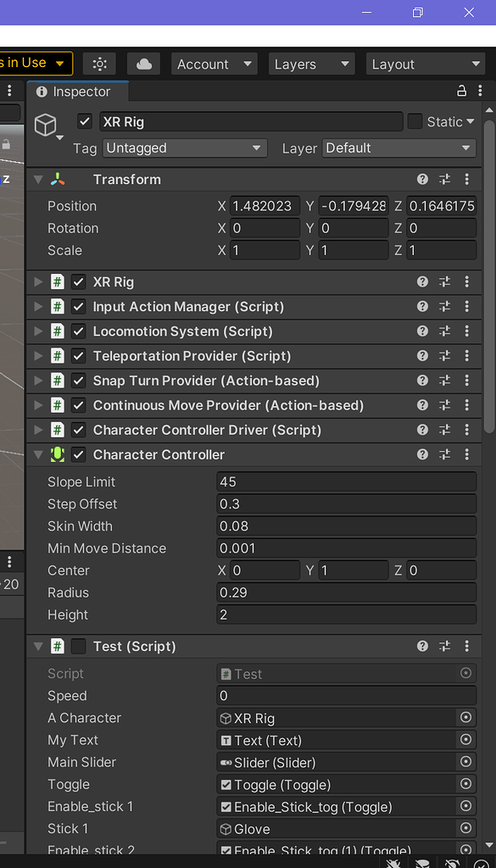This screenshot has height=868, width=496.
Task: Open the Transform three-dot kebab menu
Action: (x=467, y=179)
